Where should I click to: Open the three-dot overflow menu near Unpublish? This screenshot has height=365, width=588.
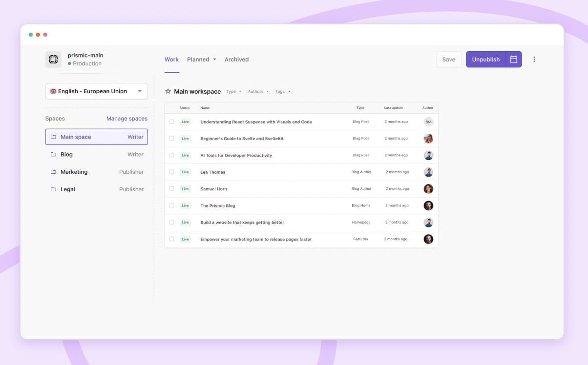pyautogui.click(x=534, y=59)
